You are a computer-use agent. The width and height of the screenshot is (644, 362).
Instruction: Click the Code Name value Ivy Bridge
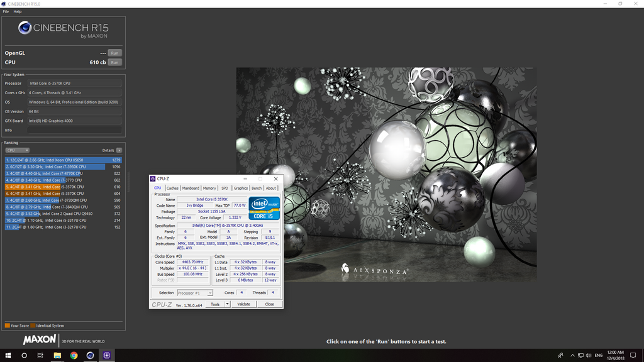pyautogui.click(x=195, y=206)
